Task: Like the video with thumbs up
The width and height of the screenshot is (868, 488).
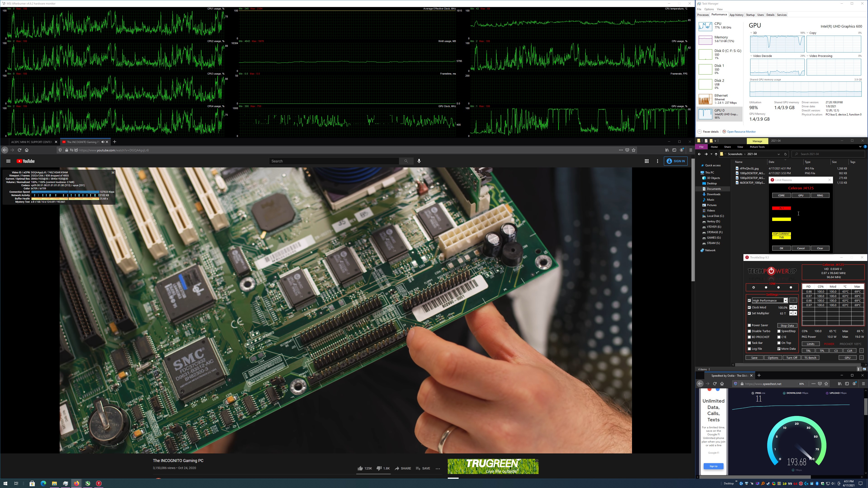Action: tap(360, 468)
